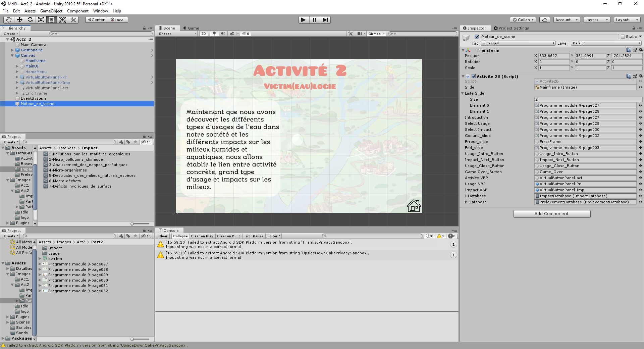Viewport: 644px width, 349px height.
Task: Open the Component menu
Action: [78, 11]
